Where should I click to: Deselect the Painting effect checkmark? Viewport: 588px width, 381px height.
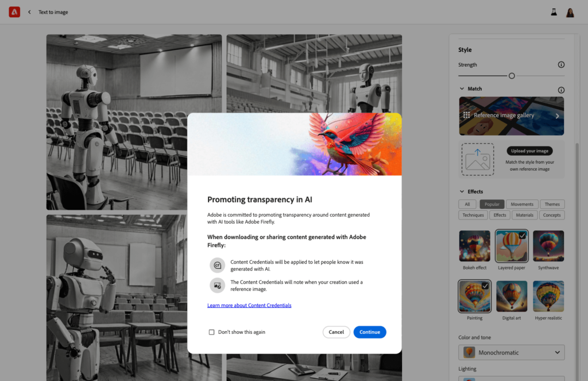[x=485, y=285]
